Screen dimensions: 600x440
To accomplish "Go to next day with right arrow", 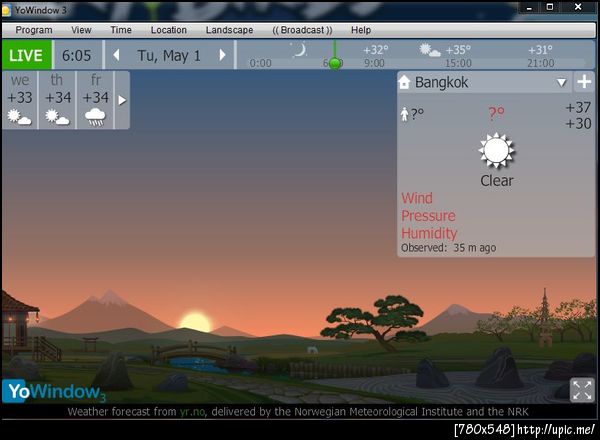I will click(222, 55).
